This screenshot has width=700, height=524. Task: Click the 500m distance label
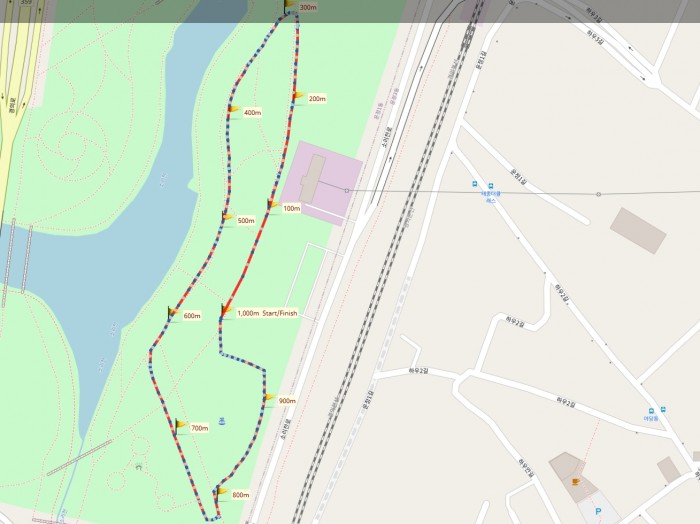coord(246,220)
